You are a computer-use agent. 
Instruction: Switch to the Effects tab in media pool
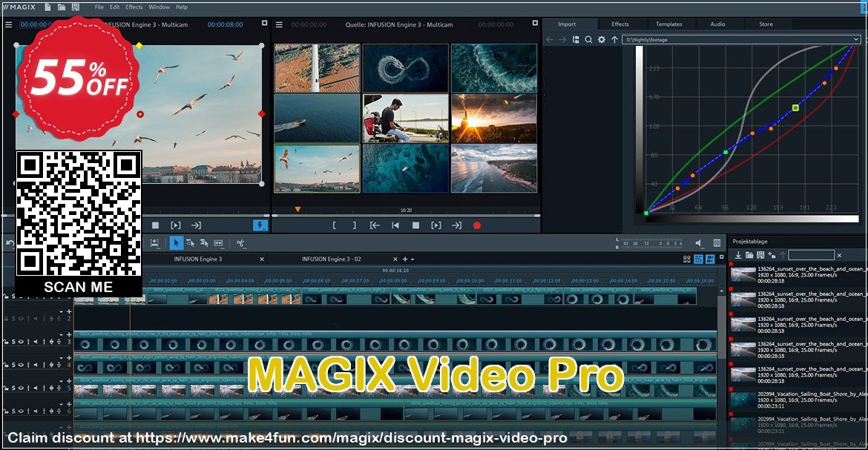[x=620, y=24]
